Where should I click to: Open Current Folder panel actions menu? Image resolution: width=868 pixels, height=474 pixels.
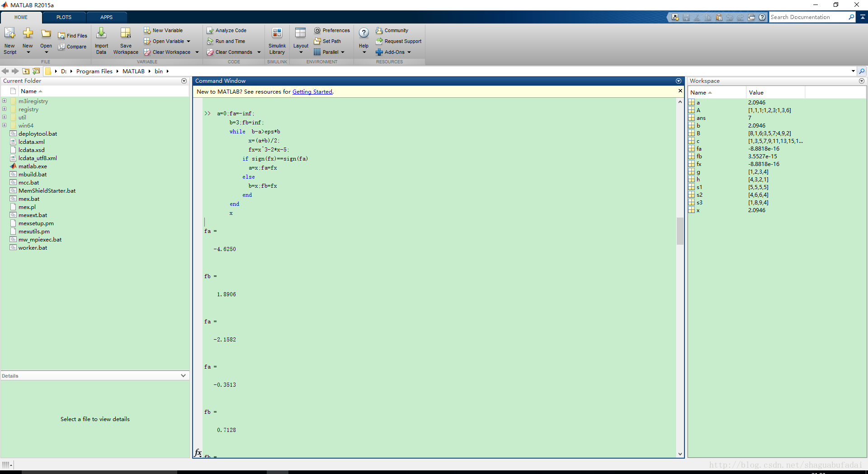[184, 81]
